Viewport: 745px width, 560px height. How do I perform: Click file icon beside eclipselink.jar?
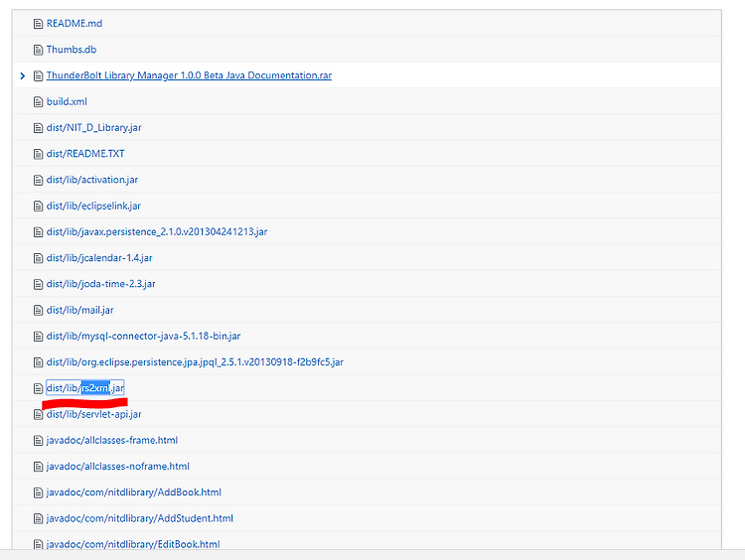click(x=38, y=207)
